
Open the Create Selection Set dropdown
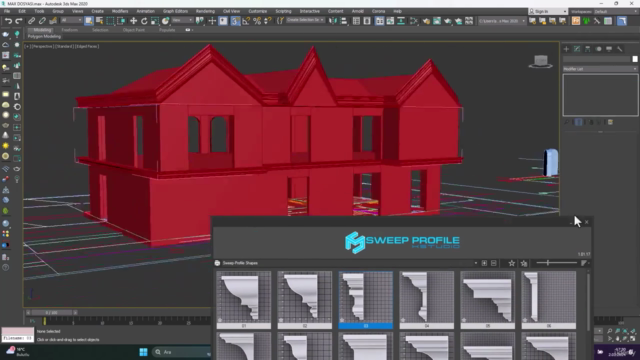coord(305,20)
